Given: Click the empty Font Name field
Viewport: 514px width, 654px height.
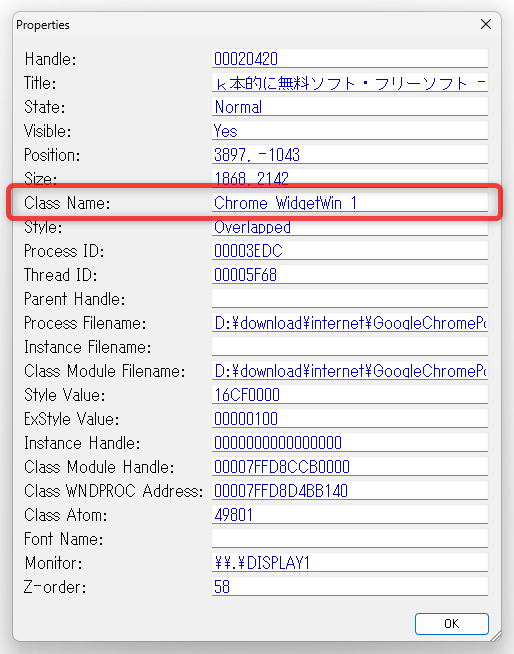Looking at the screenshot, I should 350,538.
